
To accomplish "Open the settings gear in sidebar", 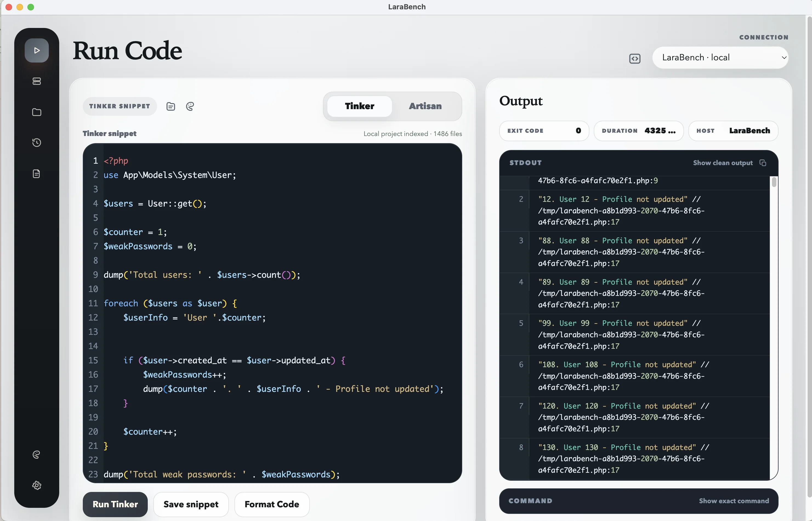I will pyautogui.click(x=36, y=485).
